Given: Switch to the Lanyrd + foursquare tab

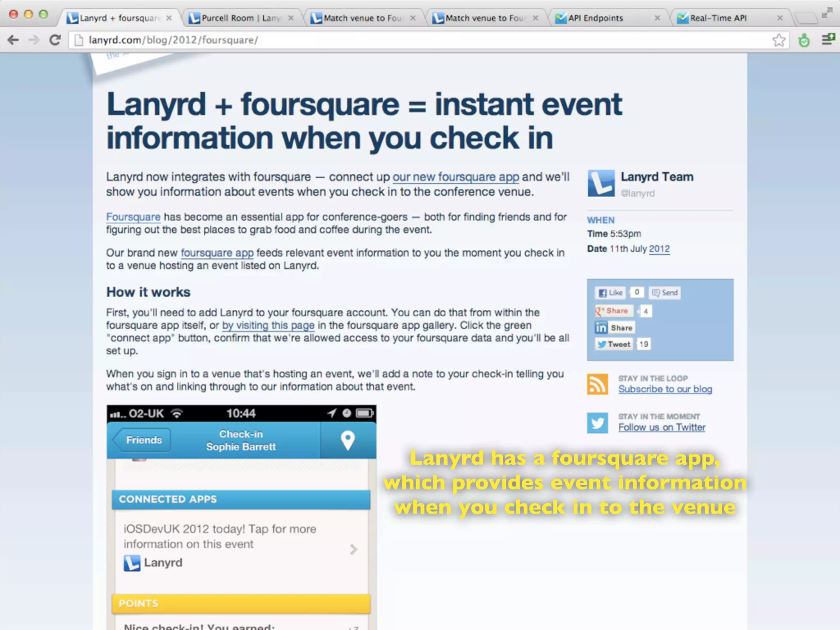Looking at the screenshot, I should pos(119,18).
